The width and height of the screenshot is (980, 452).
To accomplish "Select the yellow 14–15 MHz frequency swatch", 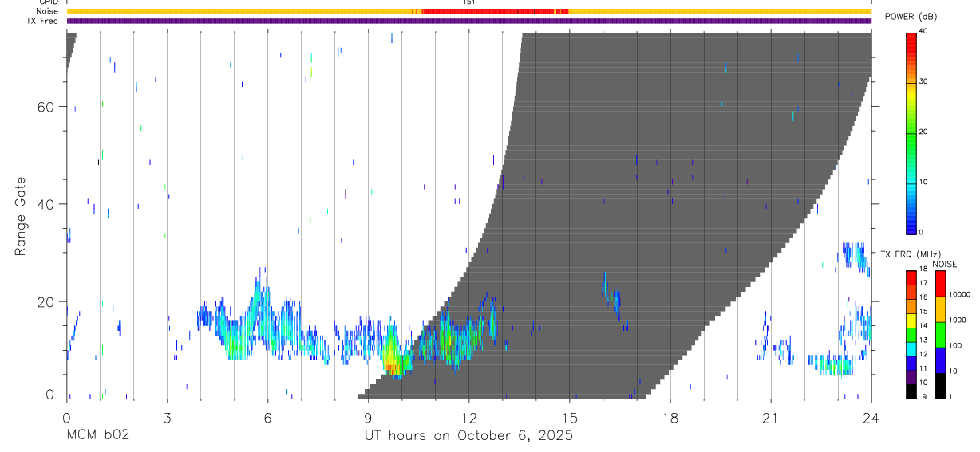I will tap(911, 319).
